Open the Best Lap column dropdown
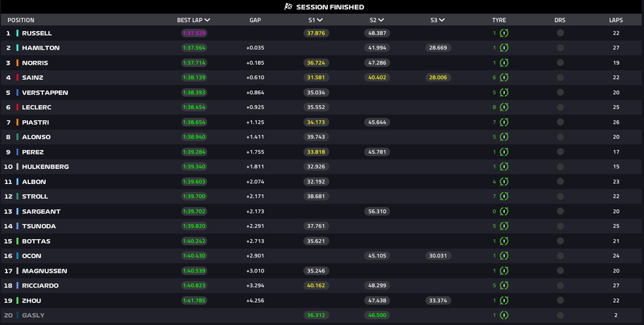644x325 pixels. pyautogui.click(x=207, y=20)
